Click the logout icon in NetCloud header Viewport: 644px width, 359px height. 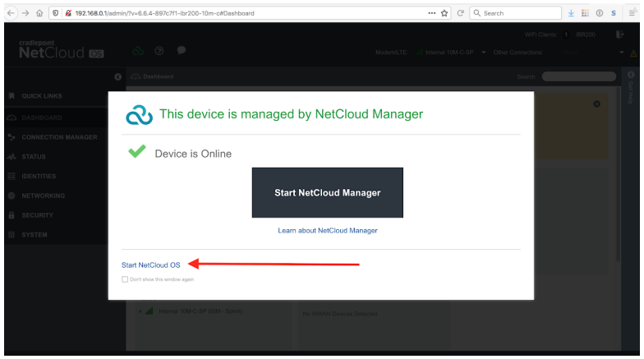click(620, 35)
